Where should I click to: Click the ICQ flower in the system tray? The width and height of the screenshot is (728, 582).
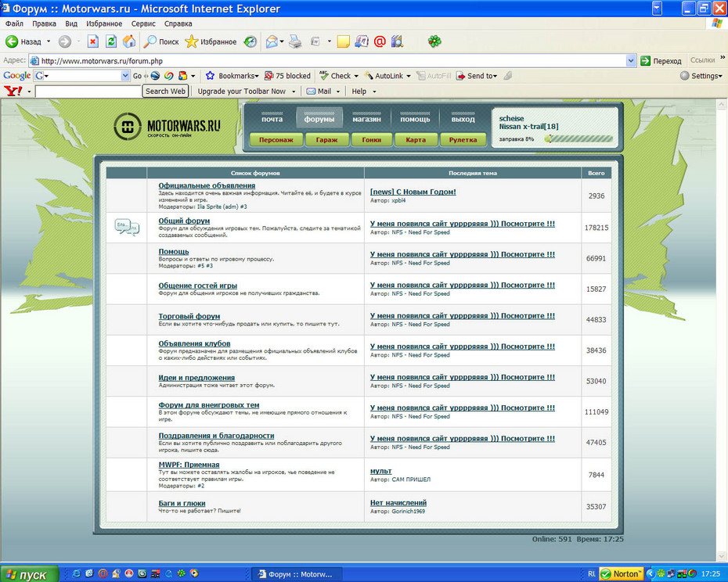(x=661, y=573)
